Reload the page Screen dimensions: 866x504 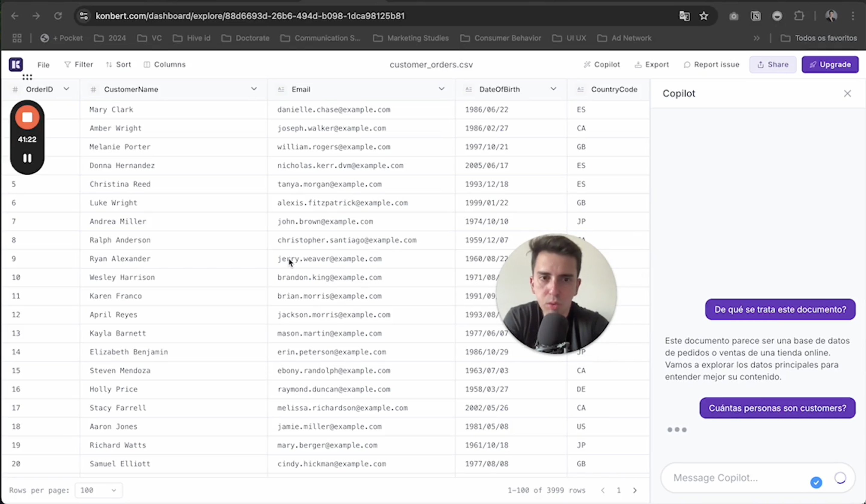point(58,16)
